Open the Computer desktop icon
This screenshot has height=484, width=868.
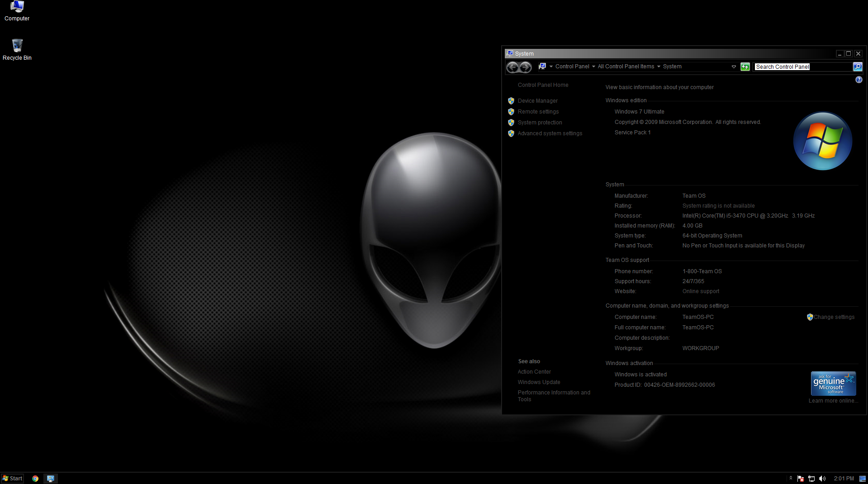[17, 11]
